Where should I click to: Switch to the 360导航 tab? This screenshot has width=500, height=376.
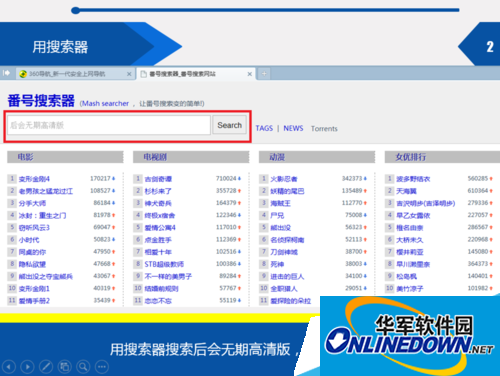(76, 74)
